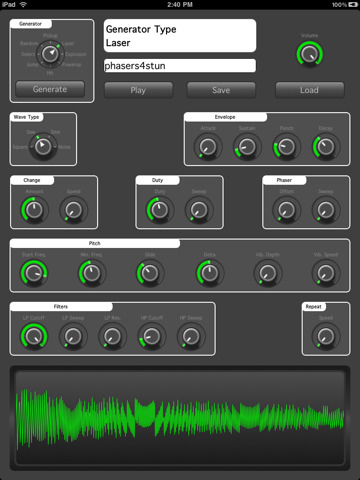The image size is (360, 480).
Task: Click the green waveform display
Action: pos(180,418)
